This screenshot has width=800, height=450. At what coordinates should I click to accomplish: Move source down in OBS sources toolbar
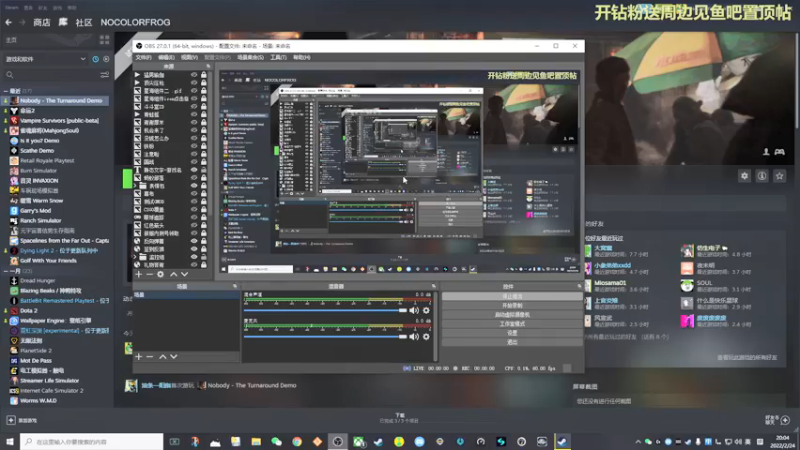[x=184, y=274]
